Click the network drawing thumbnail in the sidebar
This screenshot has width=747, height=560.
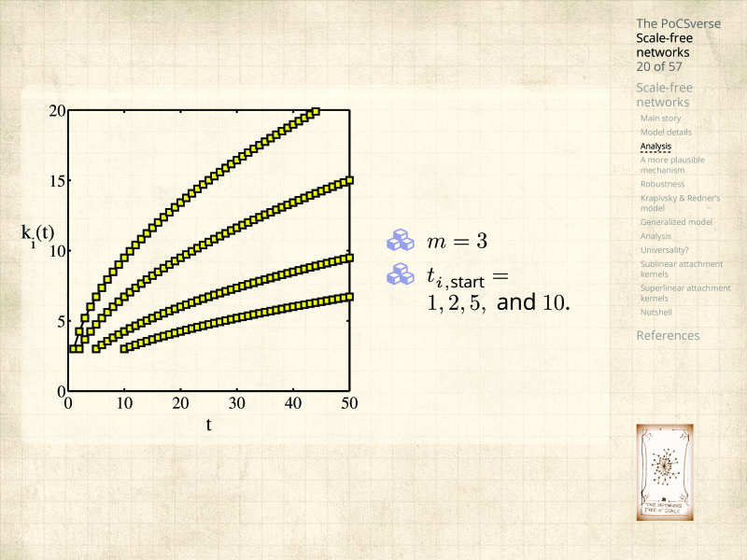666,472
